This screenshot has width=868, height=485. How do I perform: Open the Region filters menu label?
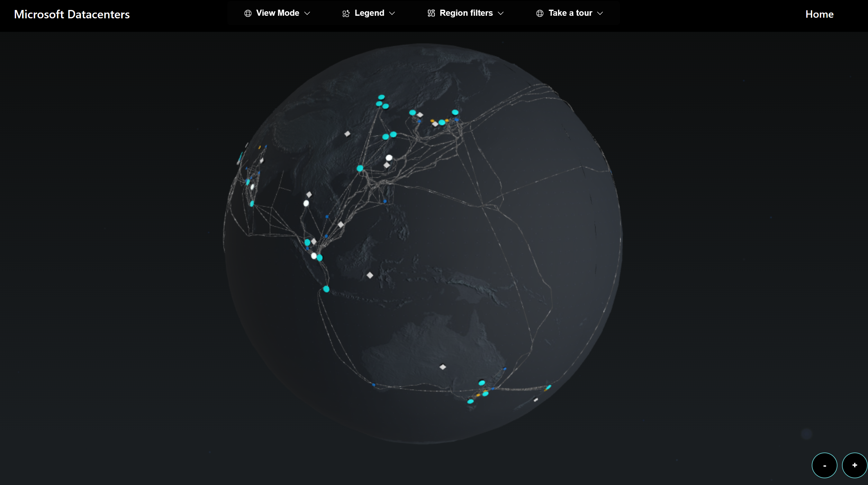click(x=466, y=13)
